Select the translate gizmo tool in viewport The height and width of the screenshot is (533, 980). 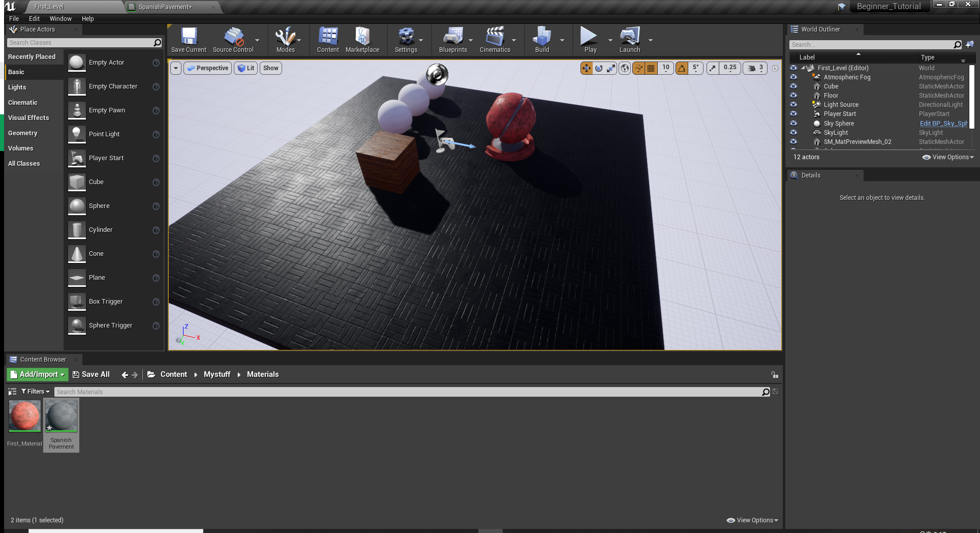587,68
